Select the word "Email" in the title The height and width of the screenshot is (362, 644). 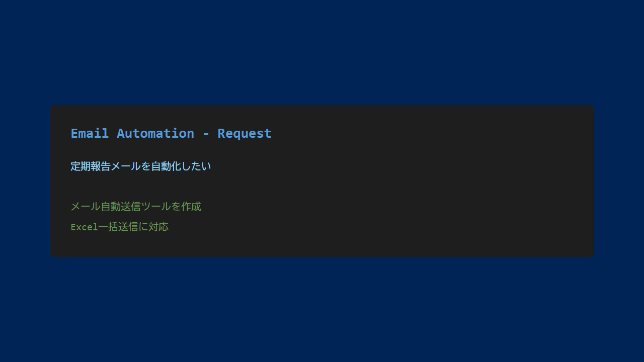90,133
